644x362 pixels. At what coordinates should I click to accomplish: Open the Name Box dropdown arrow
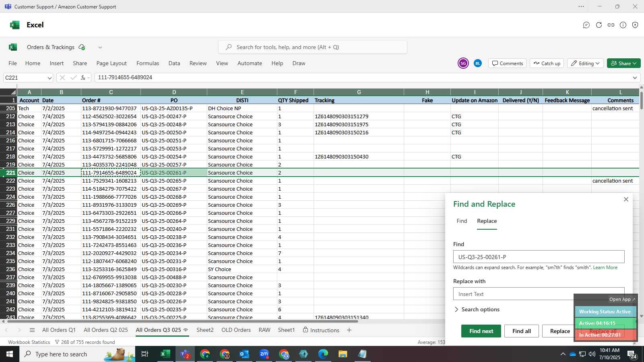click(49, 78)
